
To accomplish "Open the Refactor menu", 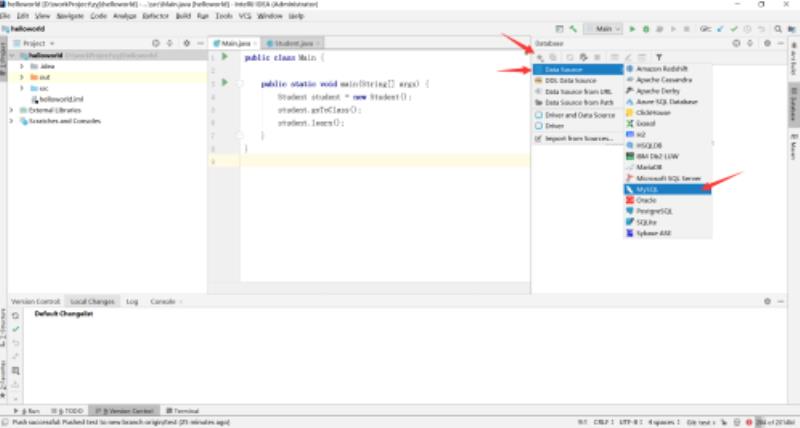I will tap(155, 16).
